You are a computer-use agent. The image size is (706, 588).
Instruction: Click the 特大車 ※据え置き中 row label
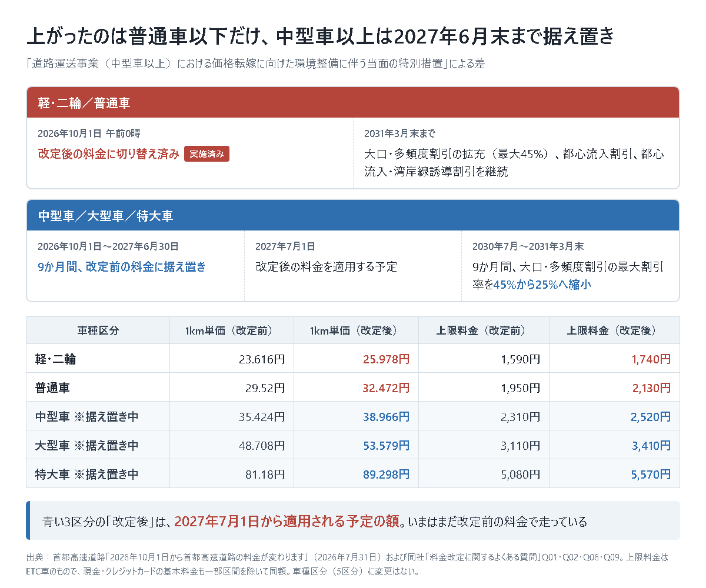[87, 474]
